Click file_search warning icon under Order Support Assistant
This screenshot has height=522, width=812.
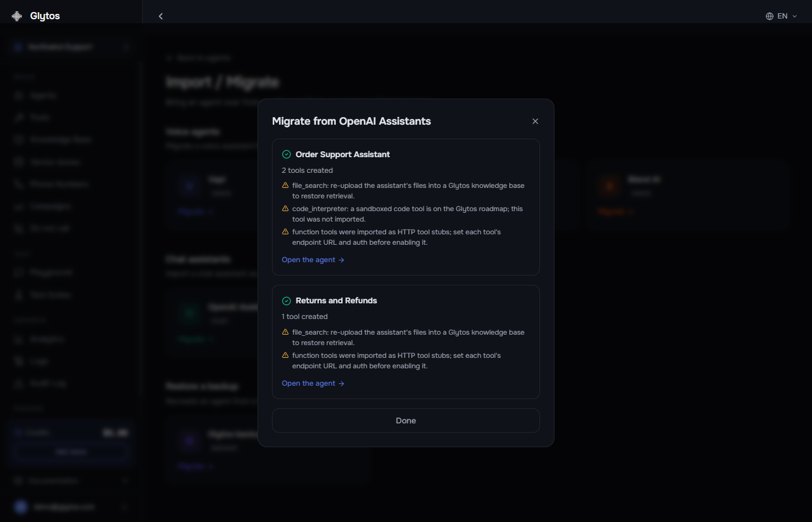click(x=285, y=185)
